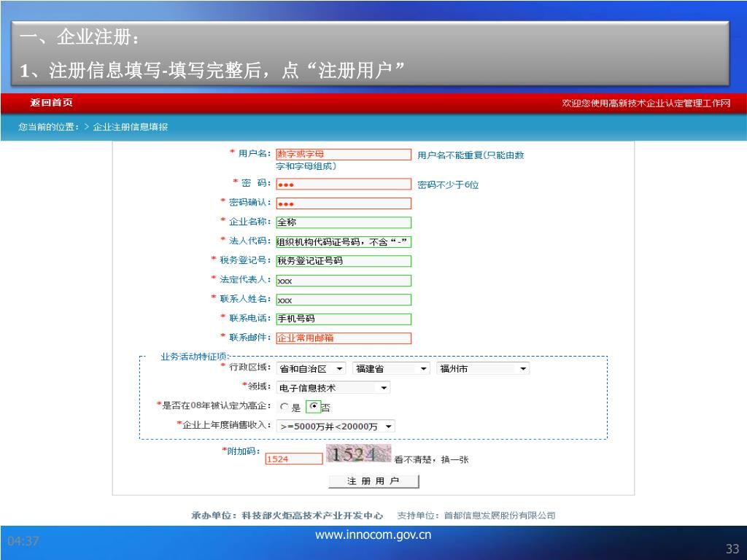Select the 是 radio button
The height and width of the screenshot is (560, 747).
click(x=285, y=408)
